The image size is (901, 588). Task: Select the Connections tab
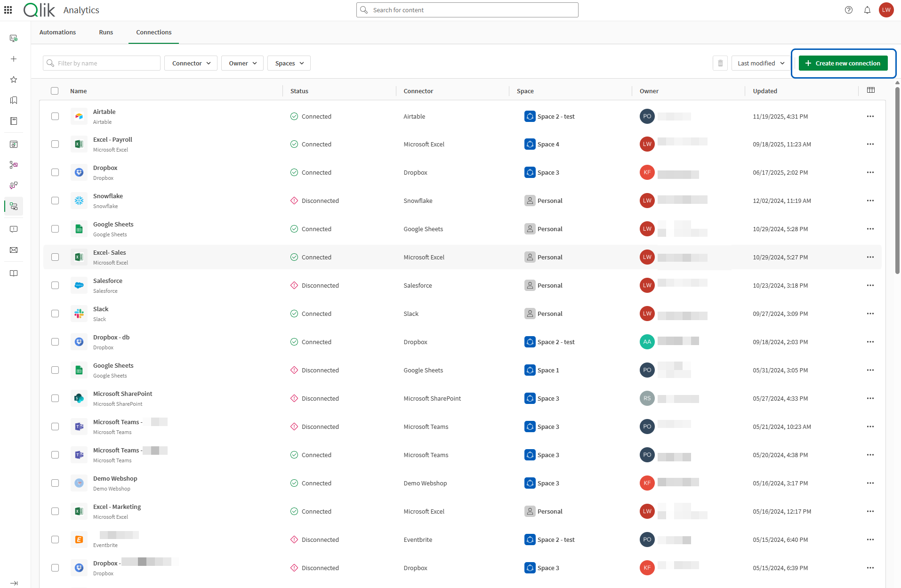pos(154,32)
